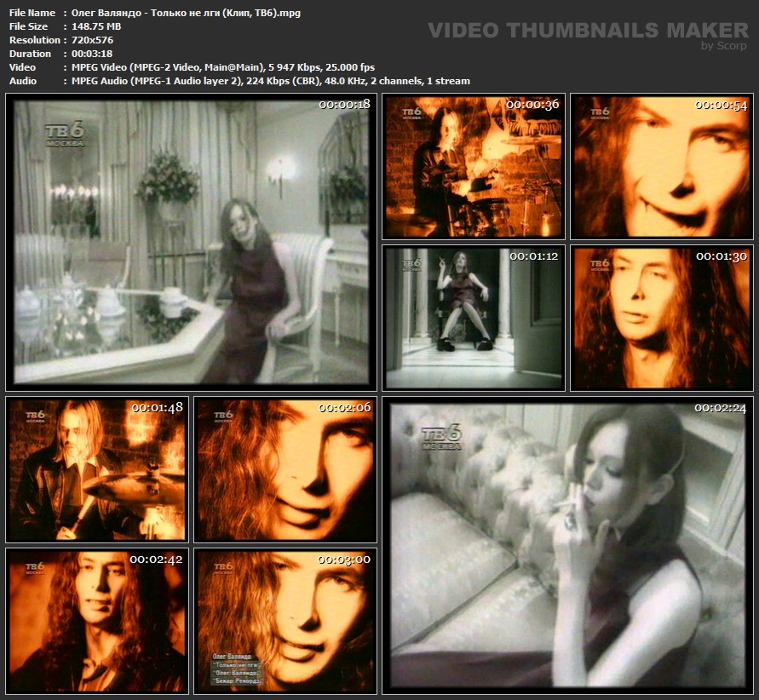Click the "by Scorp" credit text

coord(724,46)
